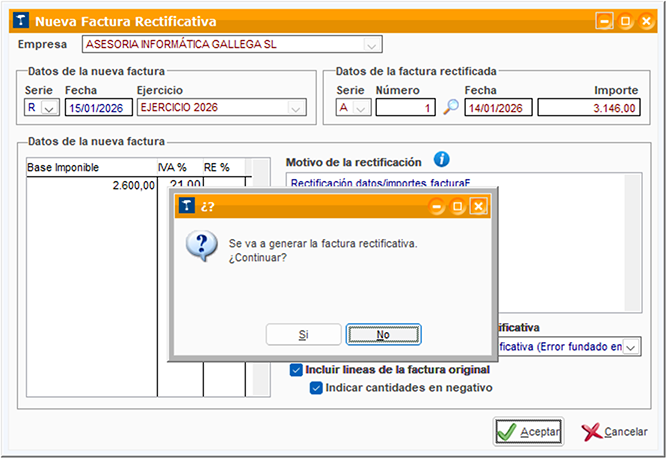Open the blue info icon for Motivo
The height and width of the screenshot is (458, 666).
coord(442,160)
